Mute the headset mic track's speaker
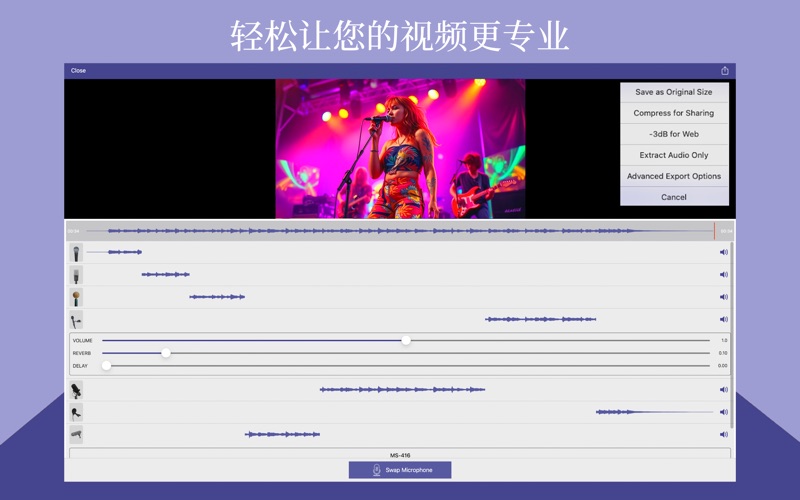Viewport: 800px width, 500px height. click(x=723, y=319)
